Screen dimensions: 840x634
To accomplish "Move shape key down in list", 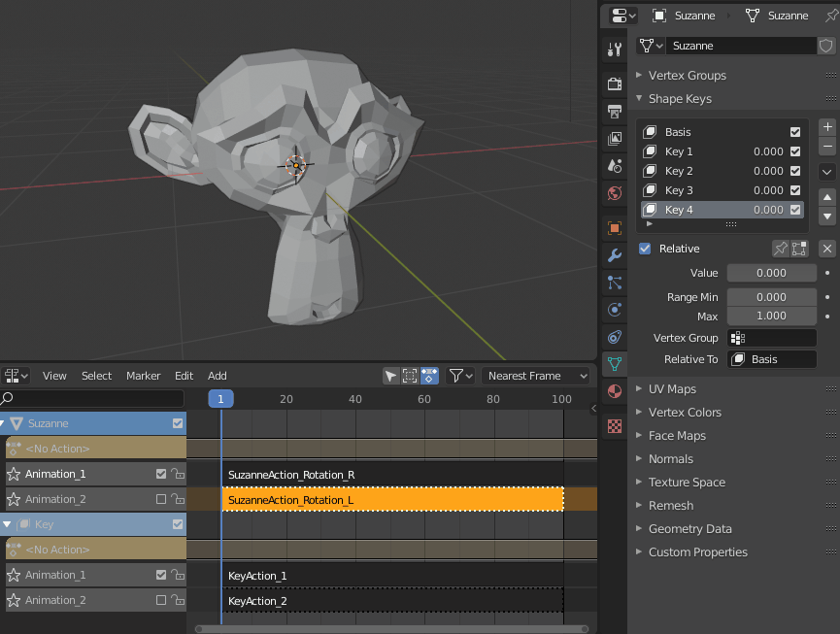I will 827,217.
